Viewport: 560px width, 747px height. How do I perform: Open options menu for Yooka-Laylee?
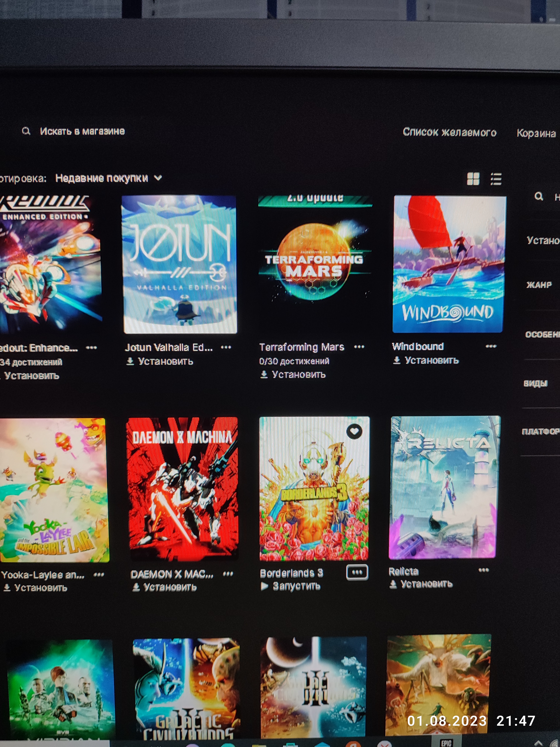(99, 574)
